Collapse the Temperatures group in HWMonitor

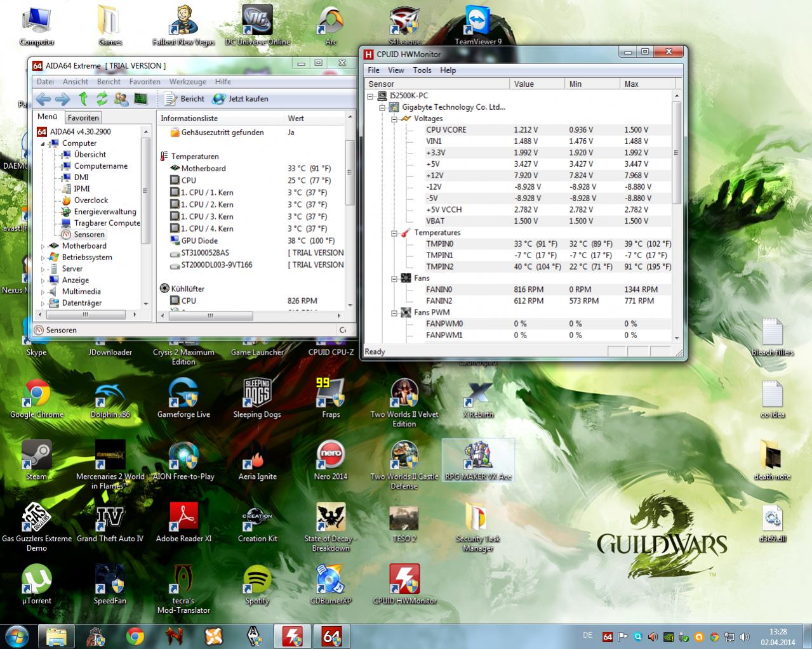pyautogui.click(x=394, y=233)
